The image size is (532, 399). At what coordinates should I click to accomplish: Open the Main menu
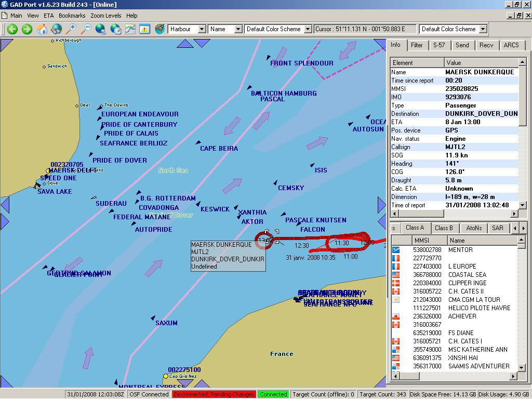[16, 16]
